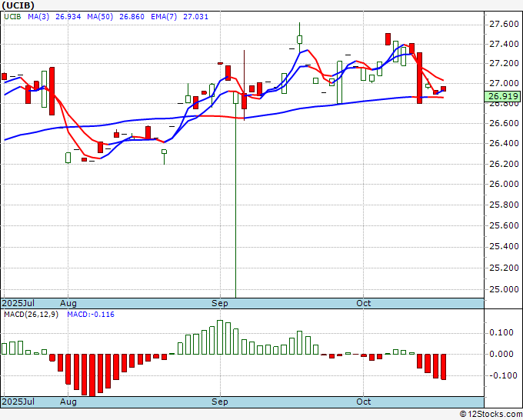This screenshot has width=523, height=420.
Task: Click the 0.000 MACD axis label
Action: click(x=501, y=354)
